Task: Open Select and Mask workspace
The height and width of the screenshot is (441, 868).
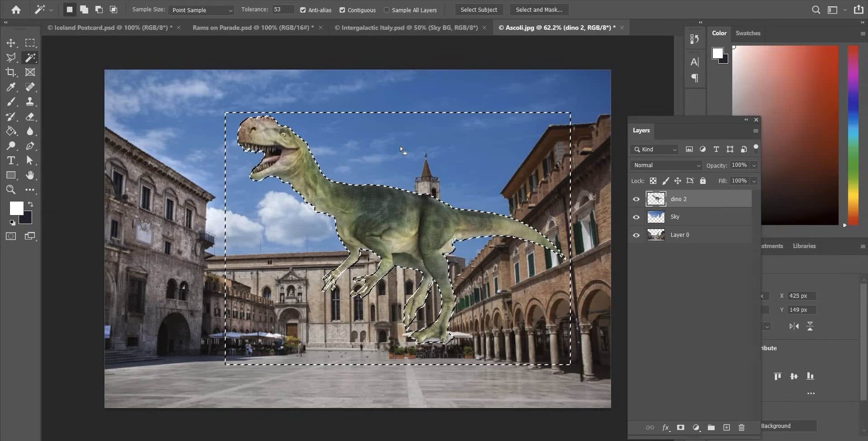Action: (x=539, y=9)
